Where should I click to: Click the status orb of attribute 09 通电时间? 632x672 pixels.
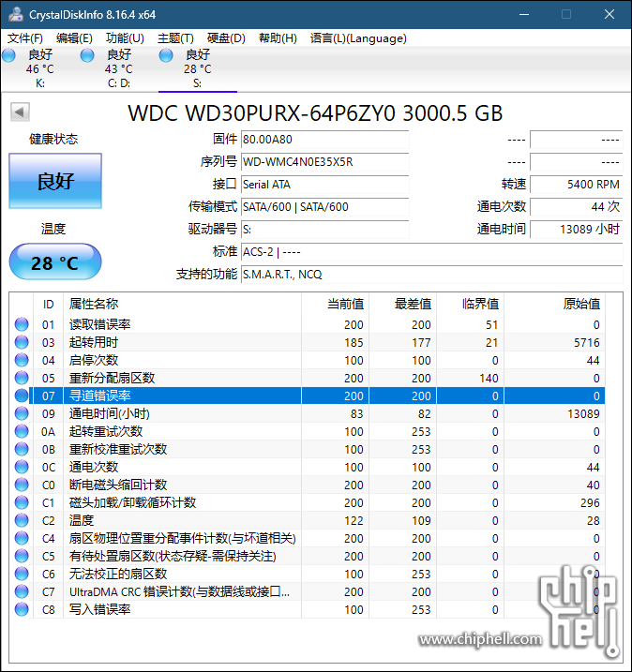(22, 413)
